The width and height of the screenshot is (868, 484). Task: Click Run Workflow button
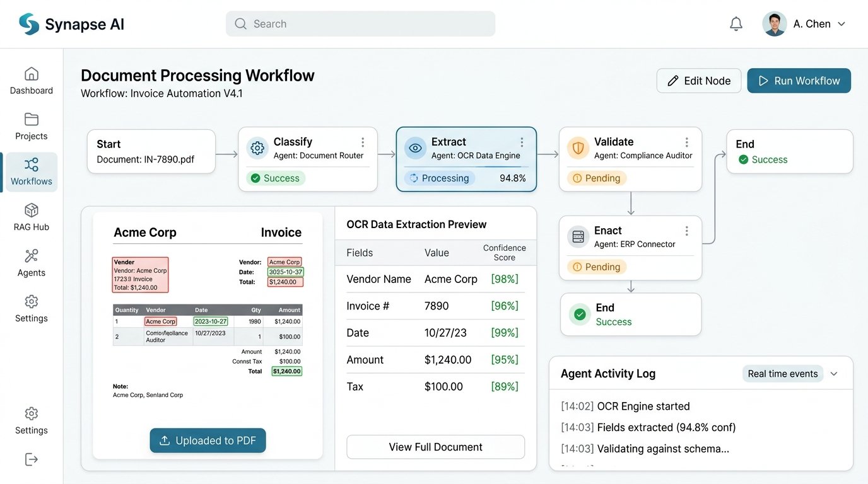pos(799,81)
